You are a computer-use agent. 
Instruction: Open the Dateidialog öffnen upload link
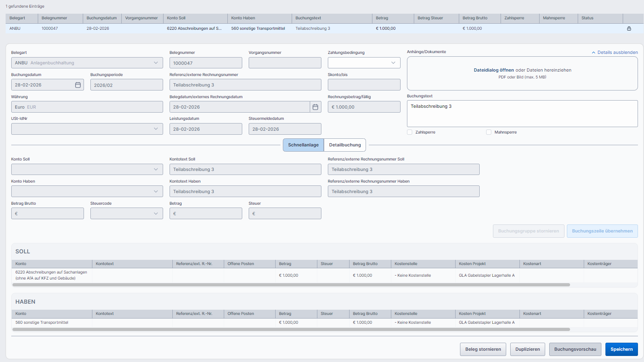(x=493, y=70)
